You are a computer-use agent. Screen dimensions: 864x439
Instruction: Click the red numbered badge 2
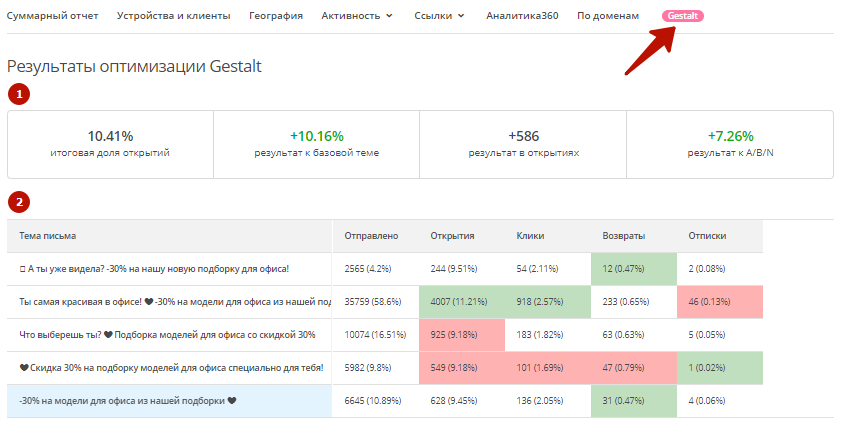19,203
